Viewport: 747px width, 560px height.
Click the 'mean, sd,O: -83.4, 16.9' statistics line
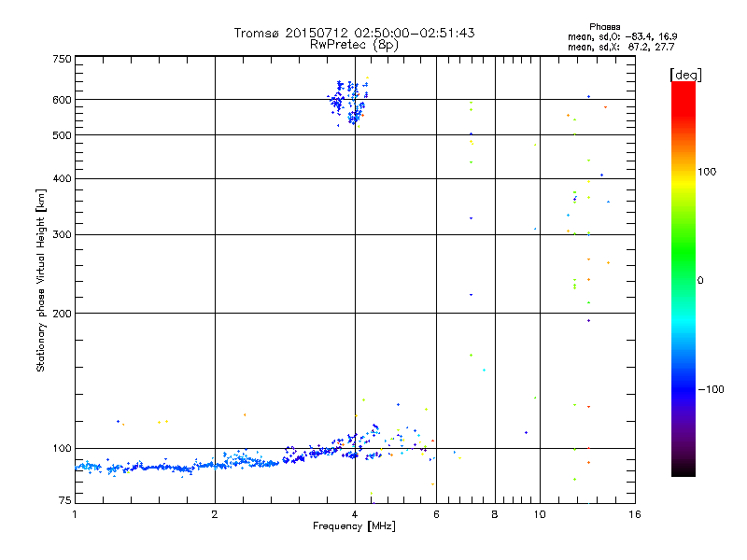[x=622, y=36]
